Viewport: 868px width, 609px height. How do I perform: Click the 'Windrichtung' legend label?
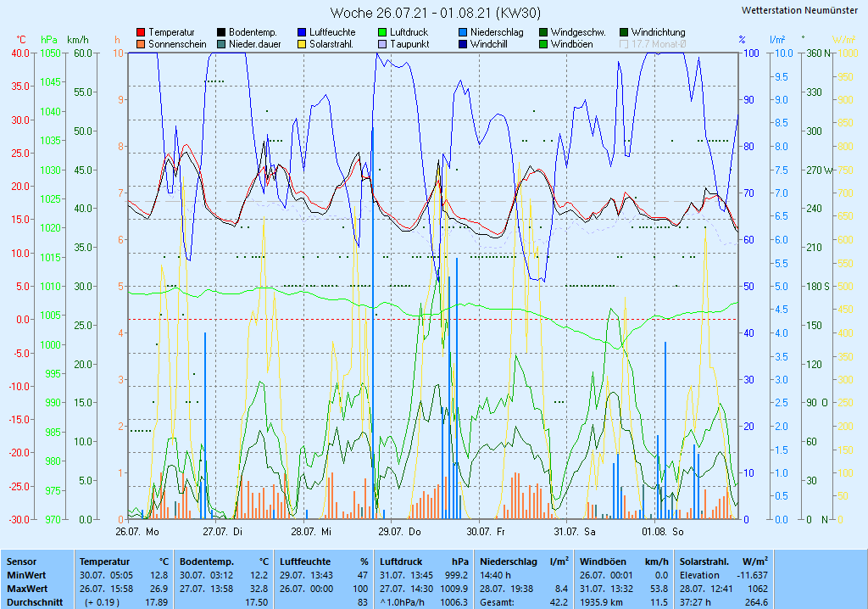click(658, 33)
